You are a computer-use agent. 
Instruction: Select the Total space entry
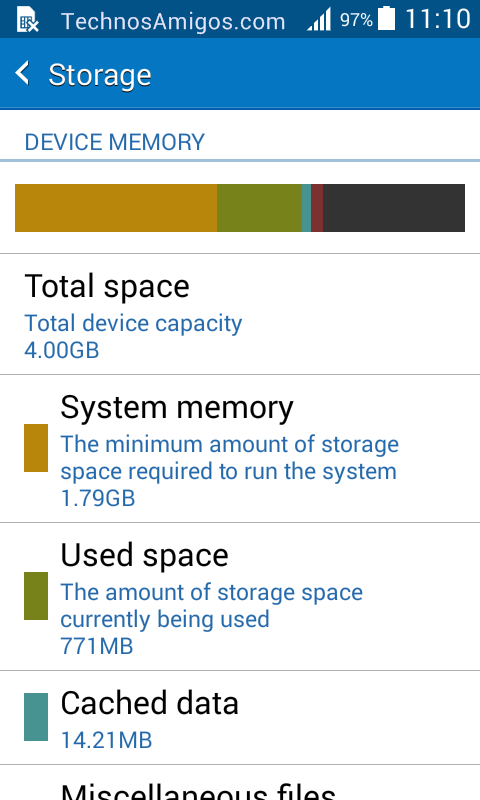click(x=240, y=314)
